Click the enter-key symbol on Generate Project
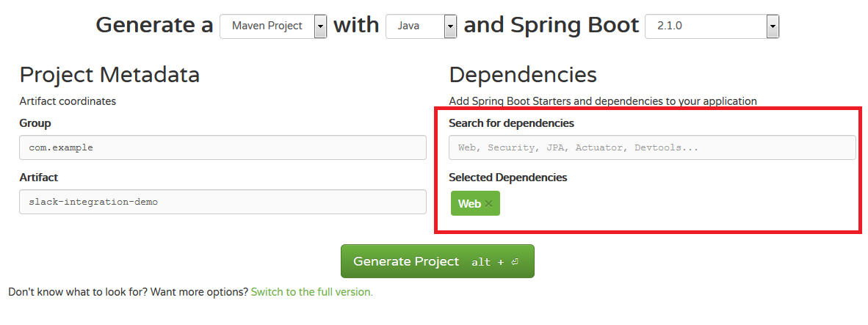Viewport: 868px width, 325px height. pos(514,262)
